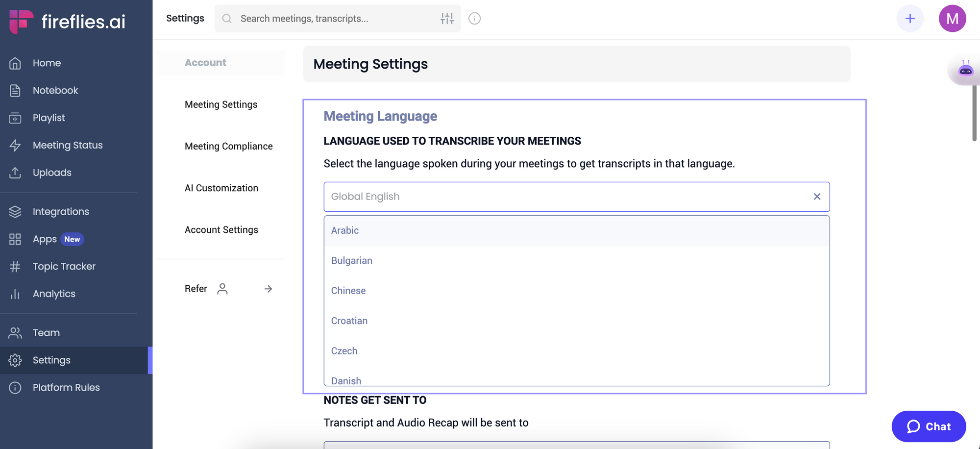Open search filter options

447,18
